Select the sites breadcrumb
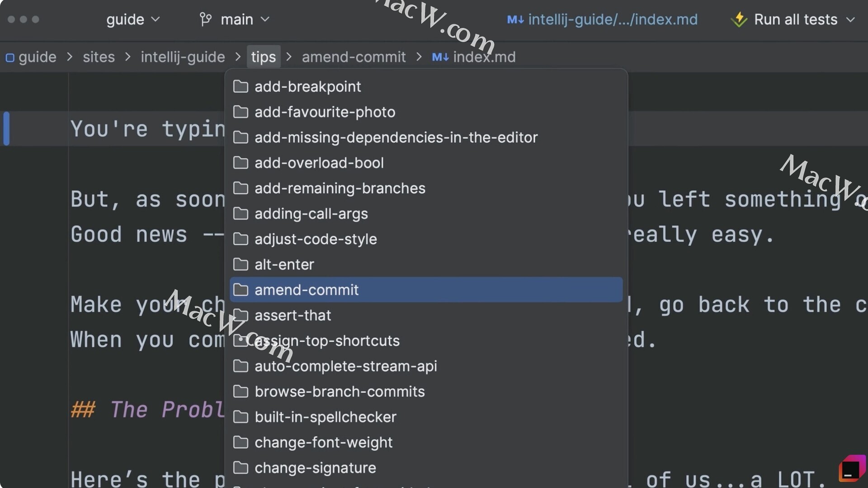868x488 pixels. coord(99,57)
